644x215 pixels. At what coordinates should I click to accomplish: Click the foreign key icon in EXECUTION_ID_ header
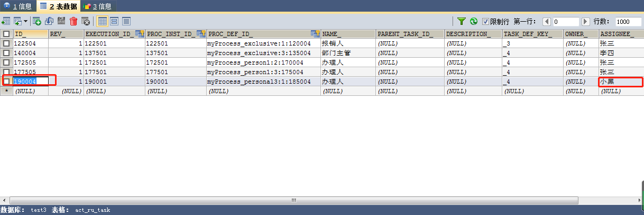[140, 34]
